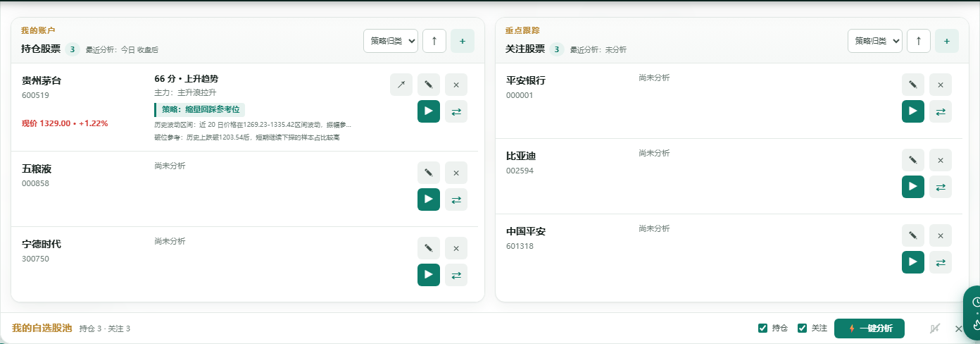Edit the 贵州茅台 holding entry
This screenshot has height=344, width=980.
(429, 85)
